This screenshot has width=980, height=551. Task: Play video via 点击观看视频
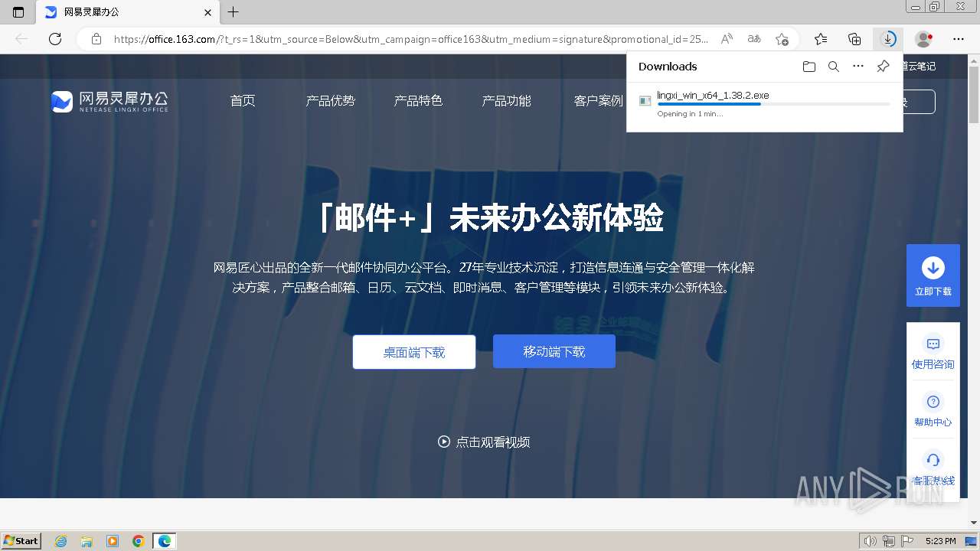pos(484,442)
